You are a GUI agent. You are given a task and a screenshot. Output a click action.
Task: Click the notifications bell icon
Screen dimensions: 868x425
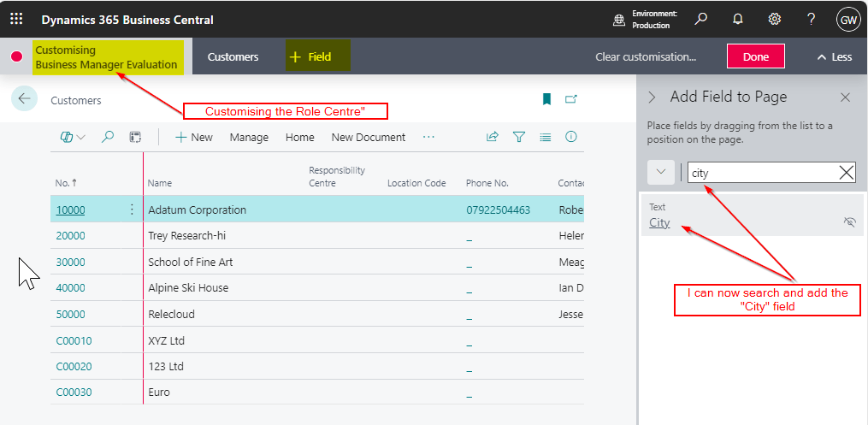point(737,19)
